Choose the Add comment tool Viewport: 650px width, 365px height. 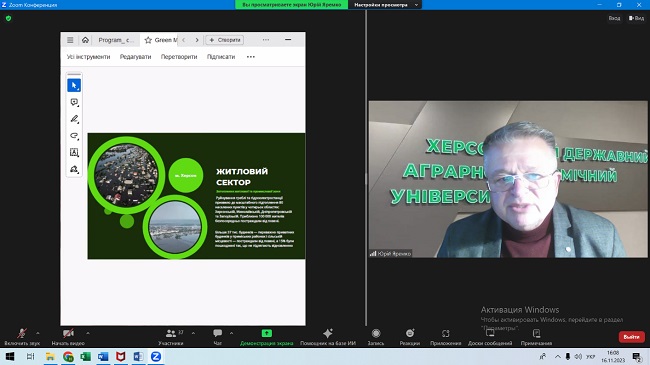(74, 102)
